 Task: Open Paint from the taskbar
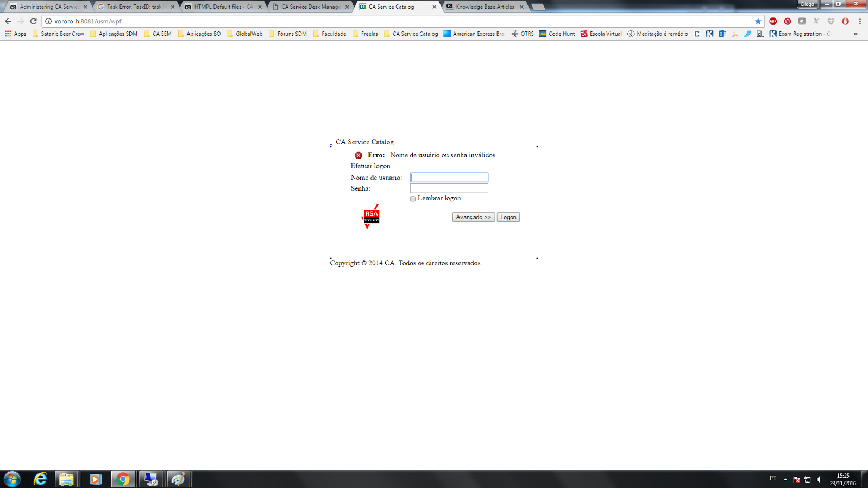[178, 479]
